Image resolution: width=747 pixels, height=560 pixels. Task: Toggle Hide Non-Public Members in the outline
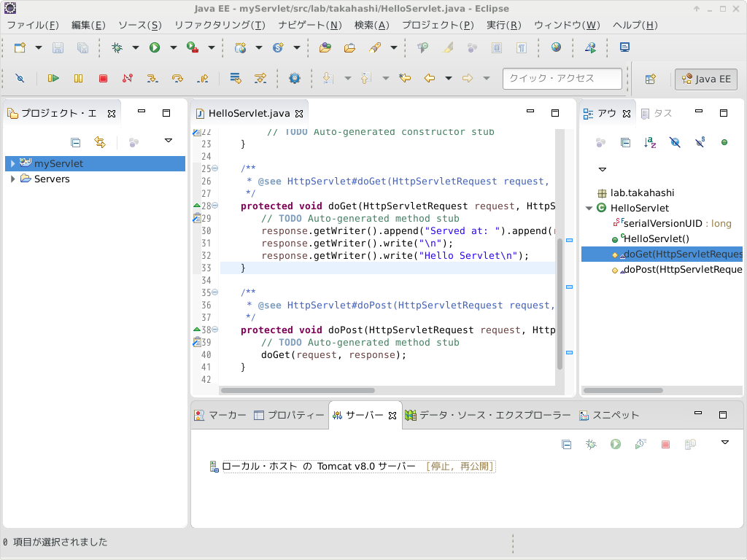(724, 142)
